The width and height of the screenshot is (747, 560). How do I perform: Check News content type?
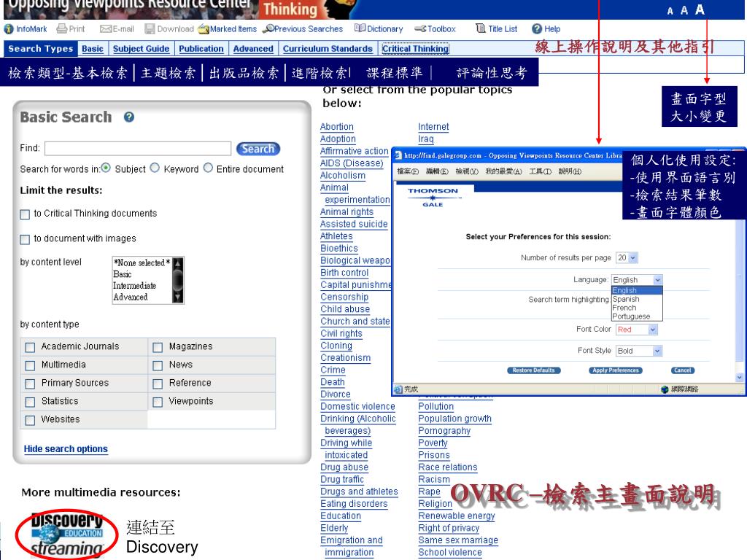point(158,365)
